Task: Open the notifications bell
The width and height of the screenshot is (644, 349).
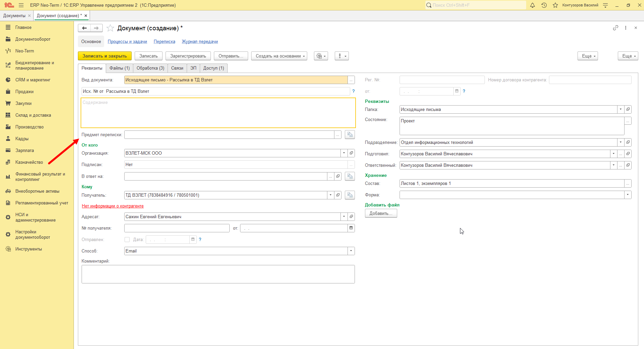Action: (x=533, y=5)
